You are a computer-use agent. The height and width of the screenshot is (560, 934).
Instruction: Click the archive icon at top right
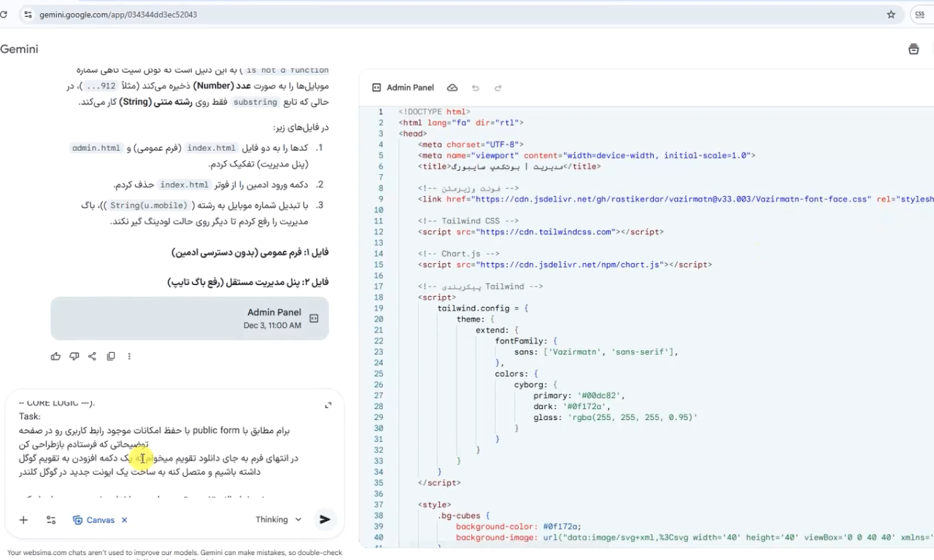[x=914, y=50]
